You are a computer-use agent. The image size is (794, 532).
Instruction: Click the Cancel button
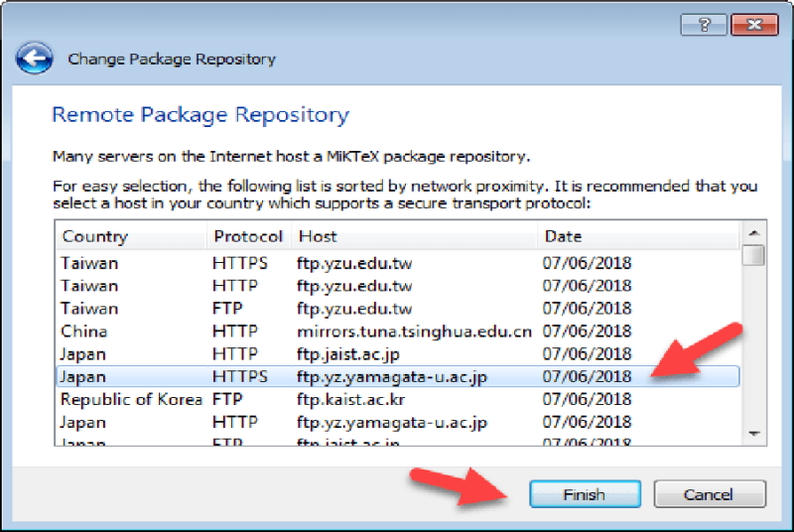[x=710, y=494]
